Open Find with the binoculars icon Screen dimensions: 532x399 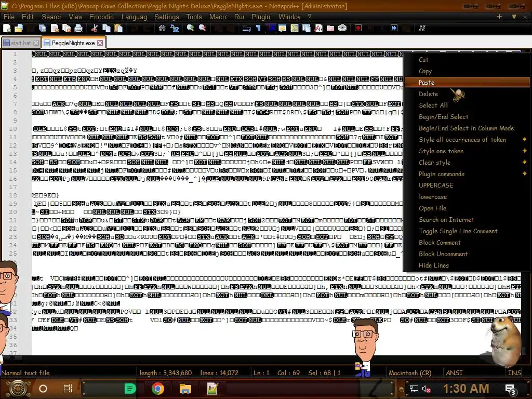click(x=162, y=28)
